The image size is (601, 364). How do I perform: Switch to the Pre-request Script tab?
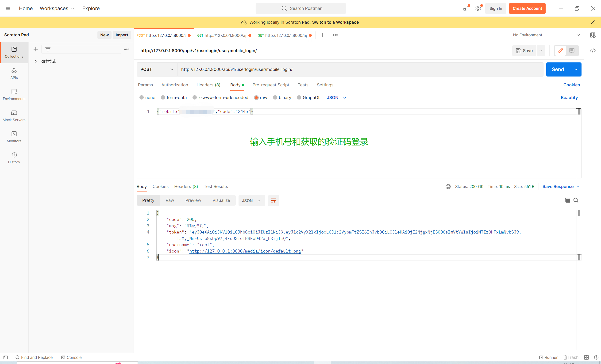click(270, 85)
